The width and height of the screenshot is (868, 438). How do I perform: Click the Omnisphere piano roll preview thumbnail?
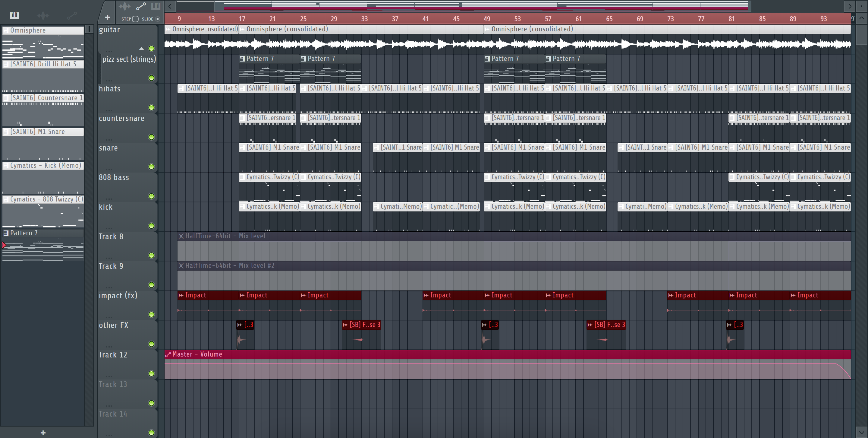pyautogui.click(x=43, y=47)
